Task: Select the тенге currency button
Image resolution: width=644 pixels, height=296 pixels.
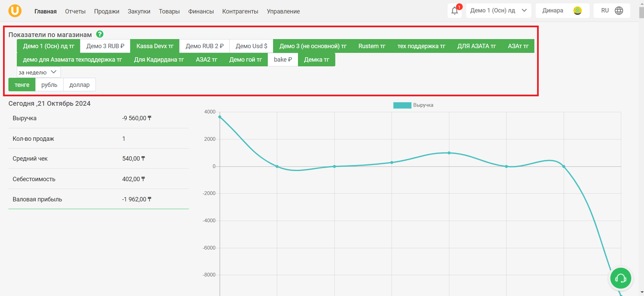Action: pyautogui.click(x=22, y=85)
